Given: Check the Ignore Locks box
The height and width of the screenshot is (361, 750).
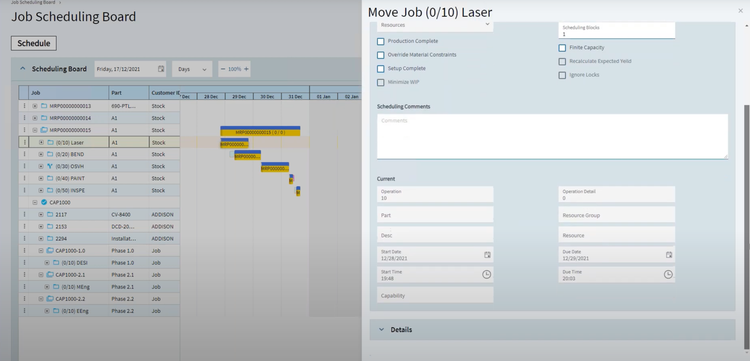Looking at the screenshot, I should 562,75.
